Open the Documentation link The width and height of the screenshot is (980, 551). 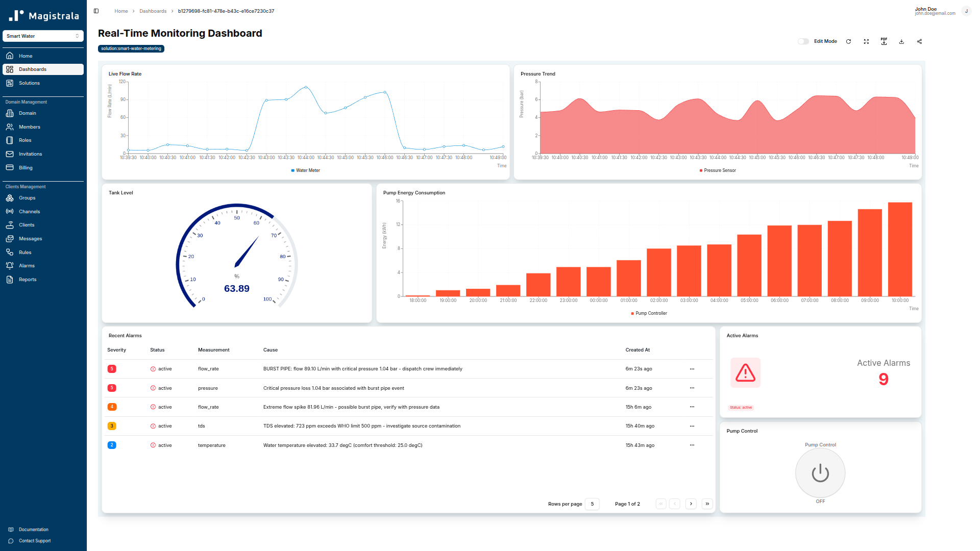click(34, 529)
